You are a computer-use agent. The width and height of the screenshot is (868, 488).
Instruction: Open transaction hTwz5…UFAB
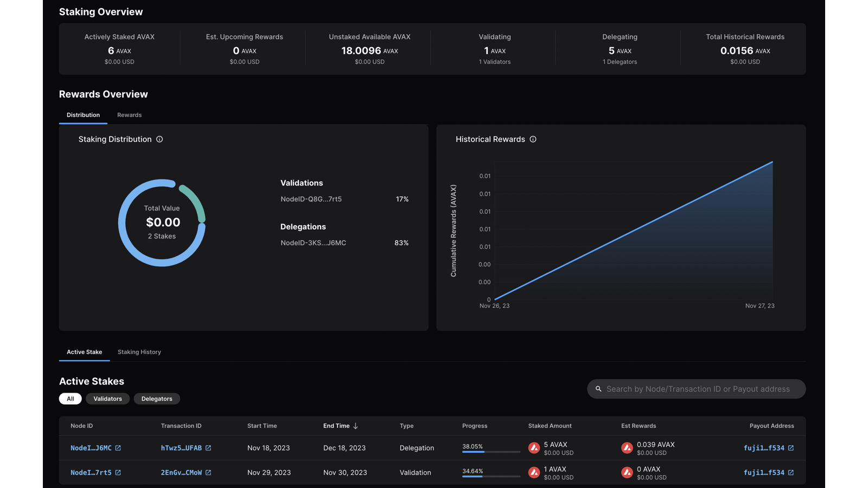181,448
